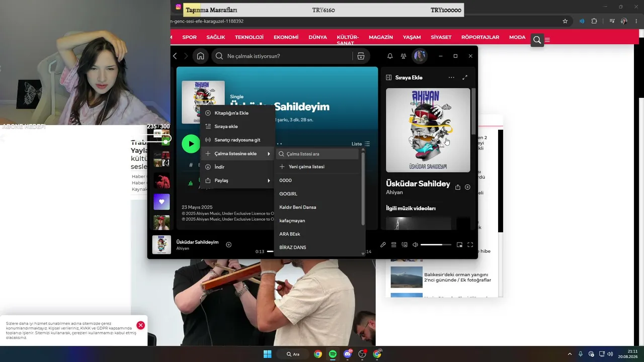The image size is (644, 362).
Task: Open TEKNOLOJİ section on news site
Action: [249, 37]
